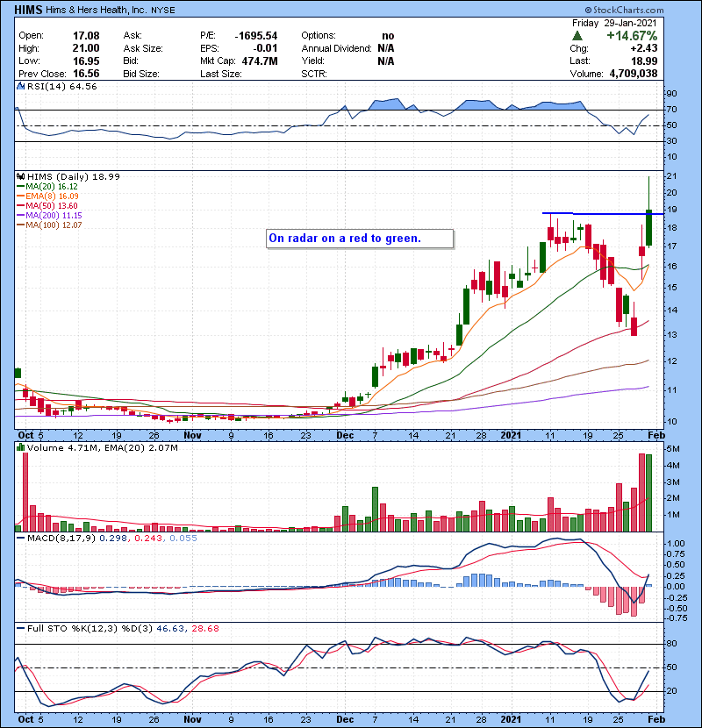This screenshot has width=702, height=728.
Task: Click the RSI(14) indicator panel icon
Action: (20, 86)
